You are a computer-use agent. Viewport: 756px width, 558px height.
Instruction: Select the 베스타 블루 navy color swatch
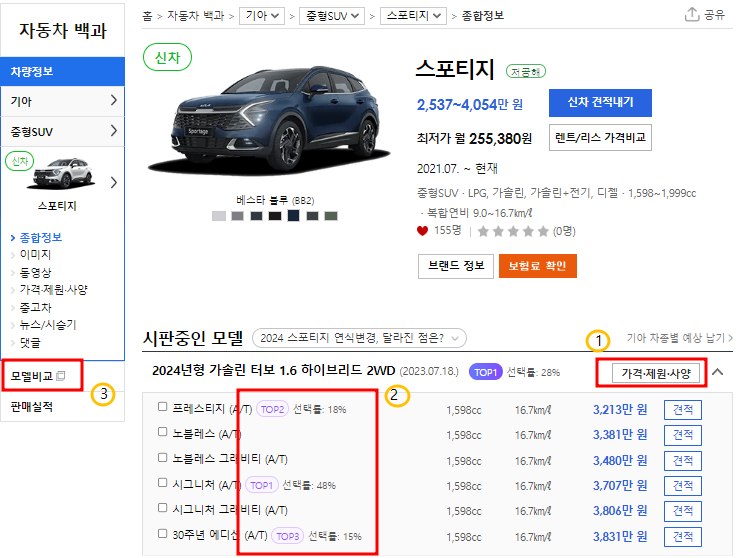coord(293,216)
